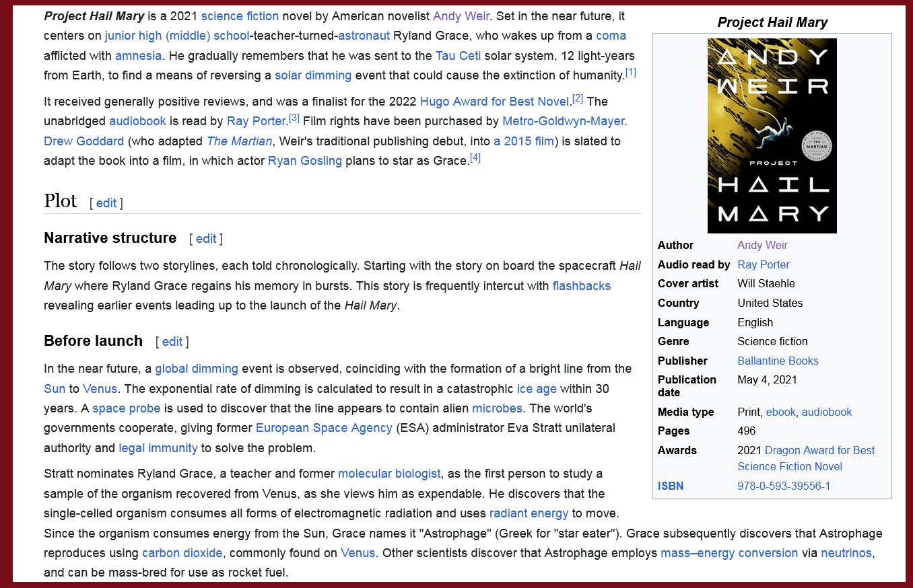
Task: Open The Martian italic link
Action: [239, 141]
